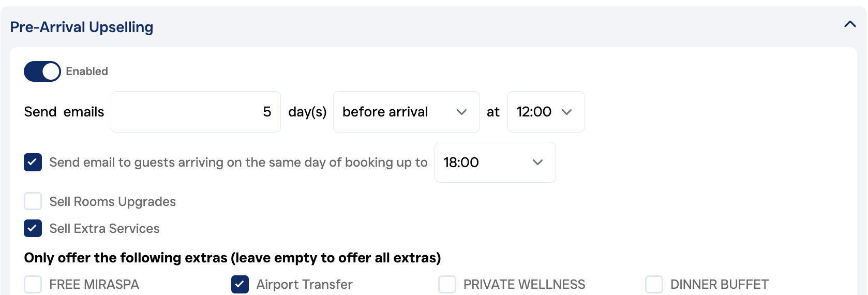Click the 'PRIVATE WELLNESS' label text

click(x=524, y=284)
